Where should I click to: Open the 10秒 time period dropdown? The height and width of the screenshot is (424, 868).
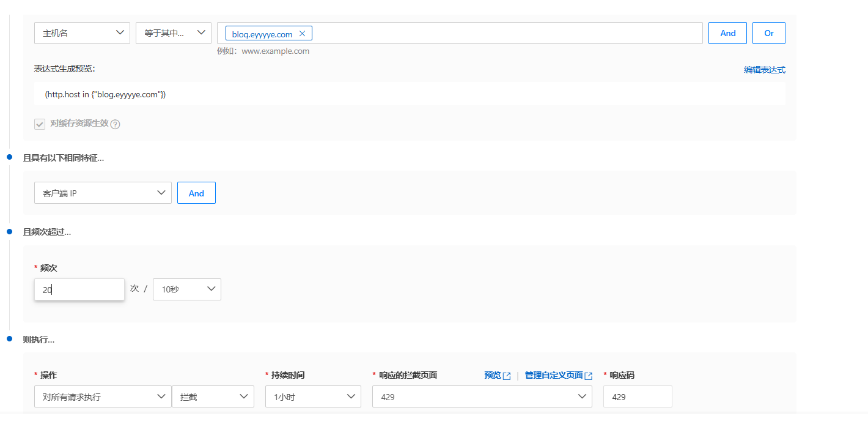point(186,289)
